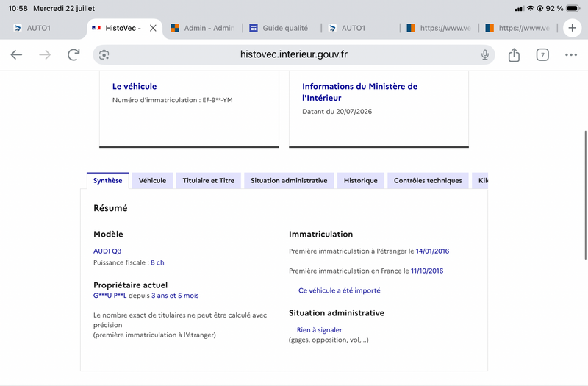
Task: Click the registration number EF-9**-YM line
Action: (x=173, y=100)
